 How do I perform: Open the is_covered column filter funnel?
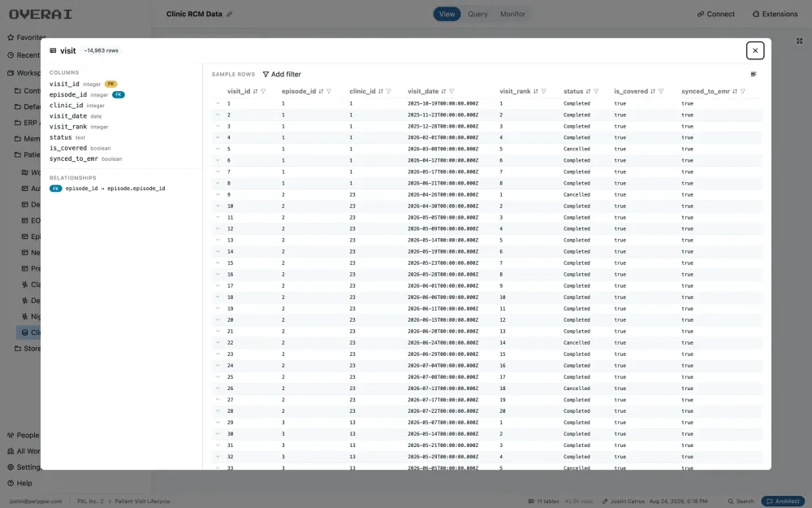click(661, 91)
